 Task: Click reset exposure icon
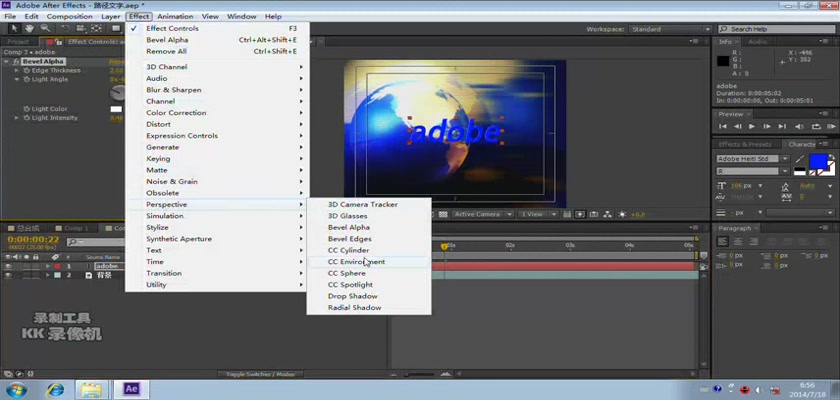coord(622,214)
